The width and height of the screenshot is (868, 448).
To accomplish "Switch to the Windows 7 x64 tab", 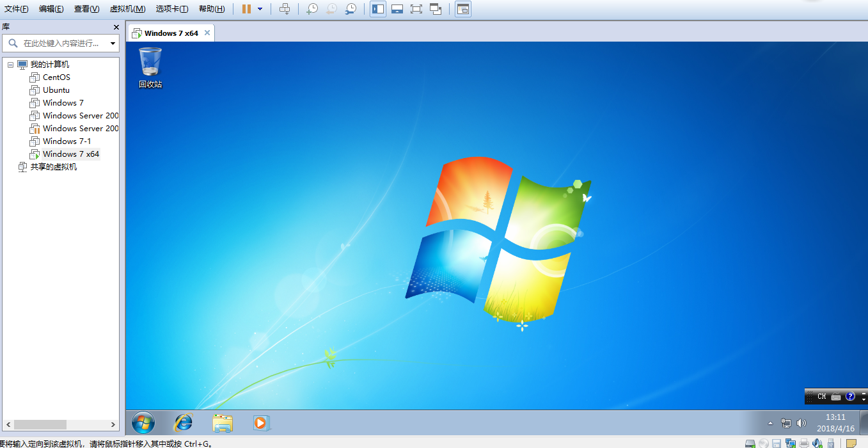I will [x=171, y=33].
